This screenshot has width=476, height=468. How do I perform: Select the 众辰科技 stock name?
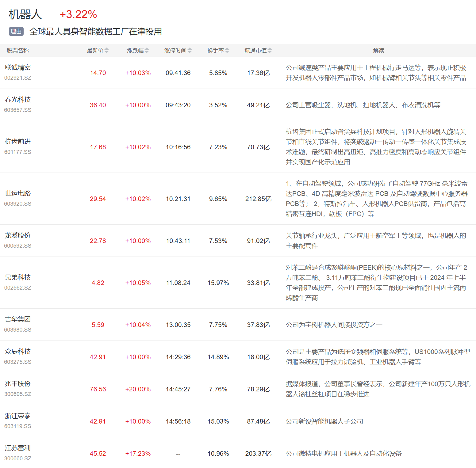click(18, 352)
